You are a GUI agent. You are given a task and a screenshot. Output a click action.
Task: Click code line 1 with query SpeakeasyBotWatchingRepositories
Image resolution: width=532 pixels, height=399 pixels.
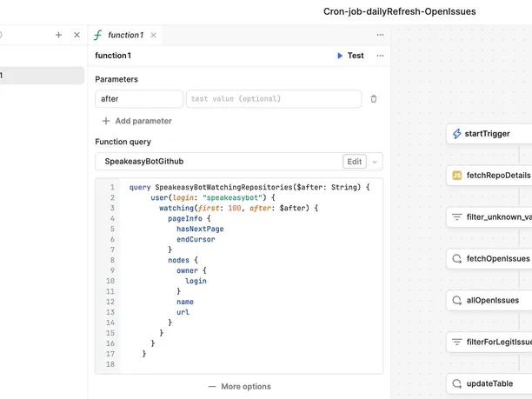point(249,187)
